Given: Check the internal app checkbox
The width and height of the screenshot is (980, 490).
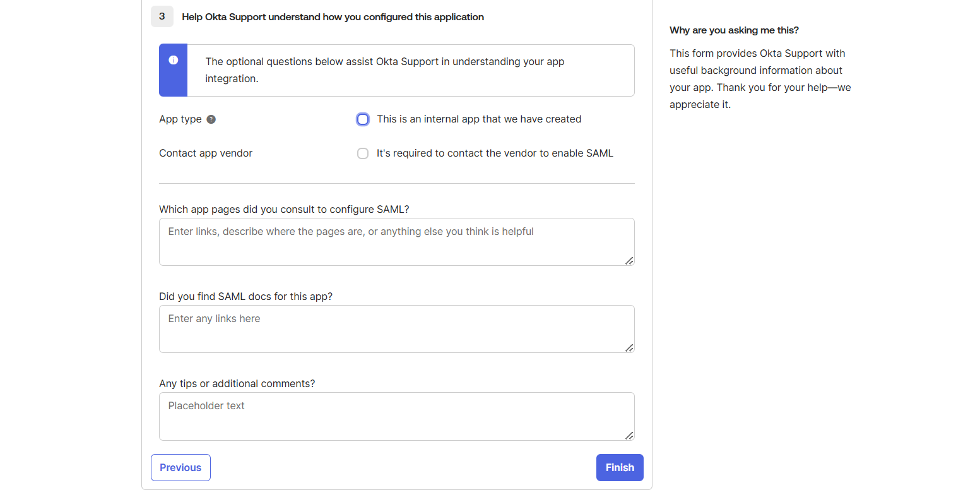Looking at the screenshot, I should [363, 119].
